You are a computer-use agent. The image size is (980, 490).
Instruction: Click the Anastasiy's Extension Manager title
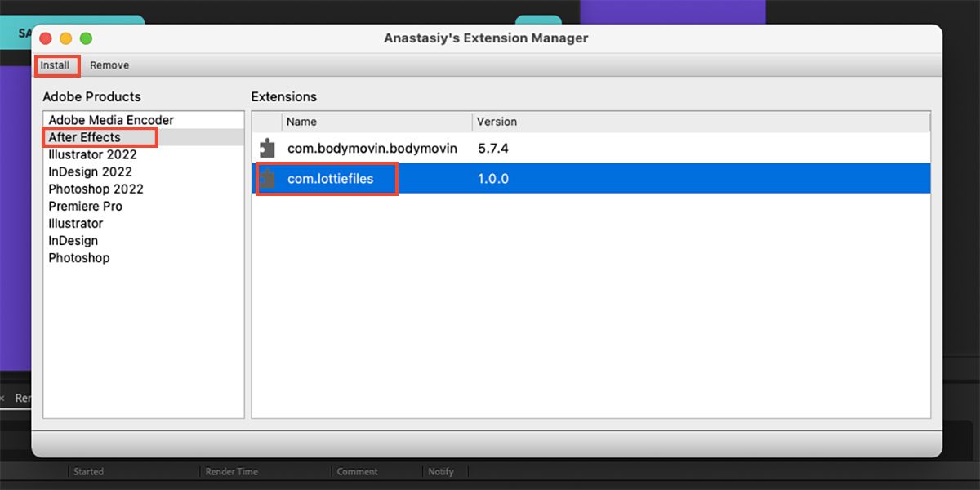(486, 38)
